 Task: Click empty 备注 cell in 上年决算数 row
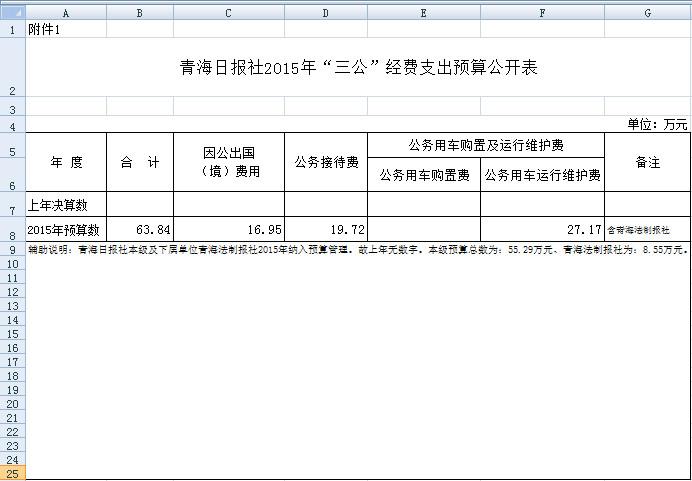(648, 204)
